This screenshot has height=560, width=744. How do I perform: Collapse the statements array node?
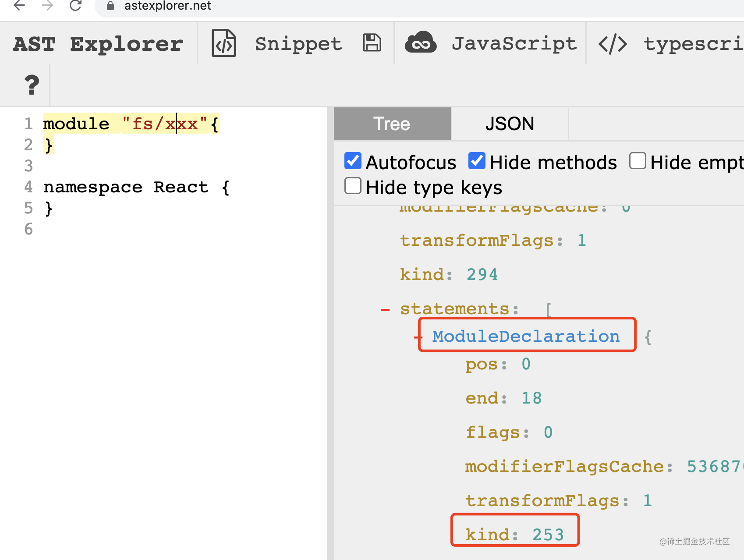[x=386, y=310]
